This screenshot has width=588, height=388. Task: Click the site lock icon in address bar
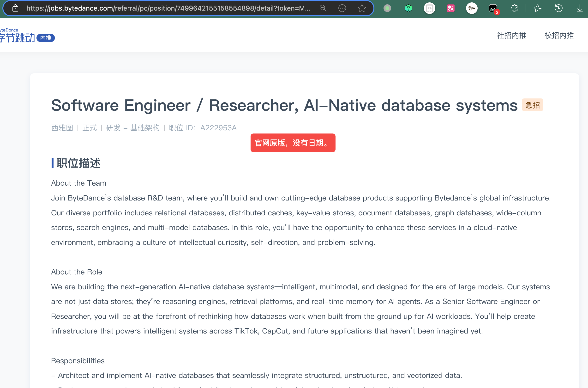point(15,8)
